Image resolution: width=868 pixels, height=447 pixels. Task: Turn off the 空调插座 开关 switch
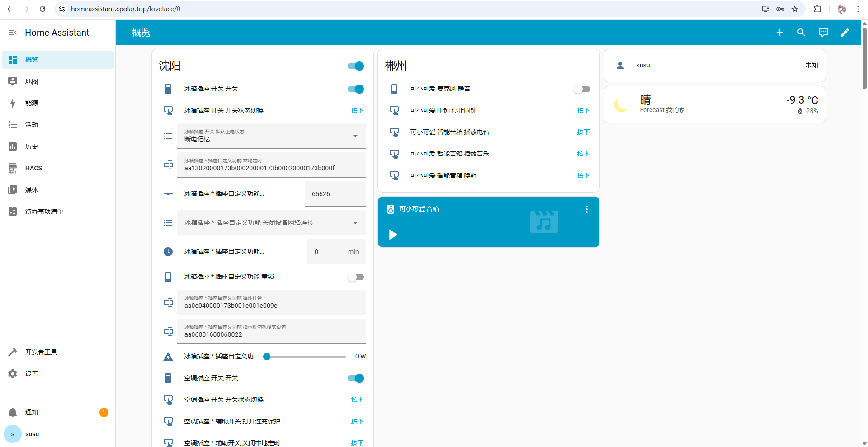tap(356, 378)
